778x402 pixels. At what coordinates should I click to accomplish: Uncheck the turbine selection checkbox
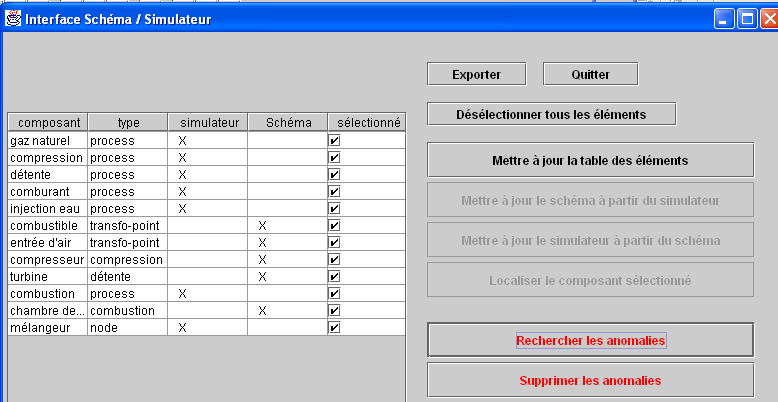tap(334, 276)
